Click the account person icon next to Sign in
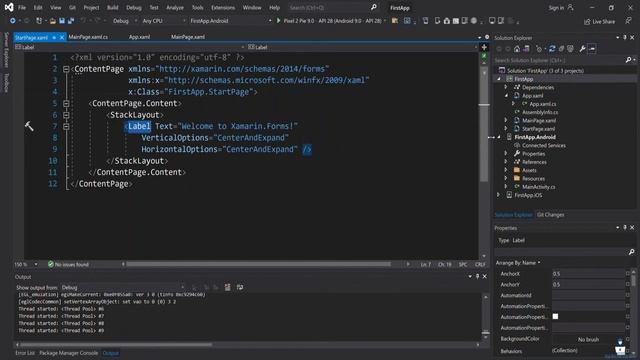 tap(571, 7)
